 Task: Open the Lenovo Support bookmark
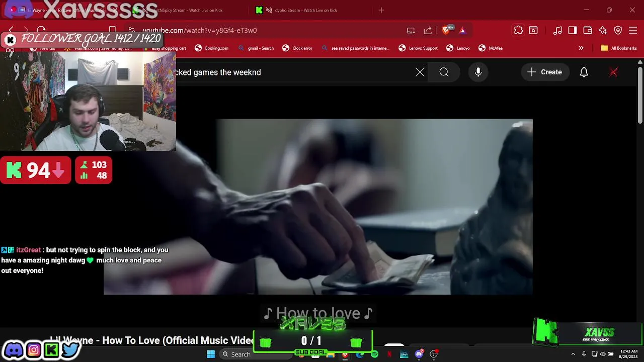(418, 48)
